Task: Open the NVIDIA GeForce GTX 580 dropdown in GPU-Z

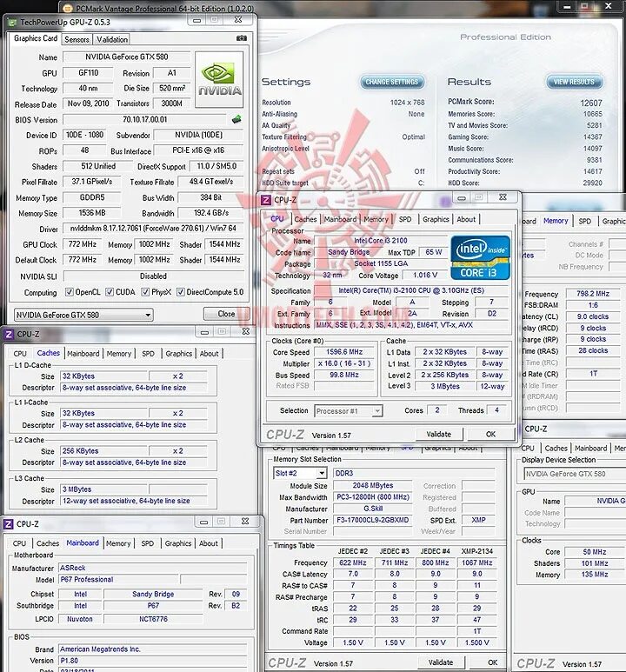Action: click(x=83, y=315)
